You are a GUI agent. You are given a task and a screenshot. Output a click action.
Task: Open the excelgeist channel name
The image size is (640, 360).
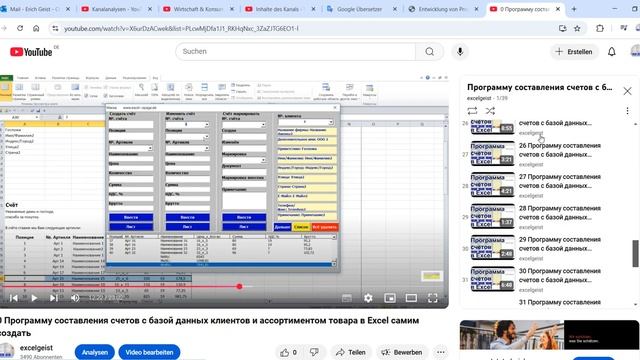coord(36,348)
